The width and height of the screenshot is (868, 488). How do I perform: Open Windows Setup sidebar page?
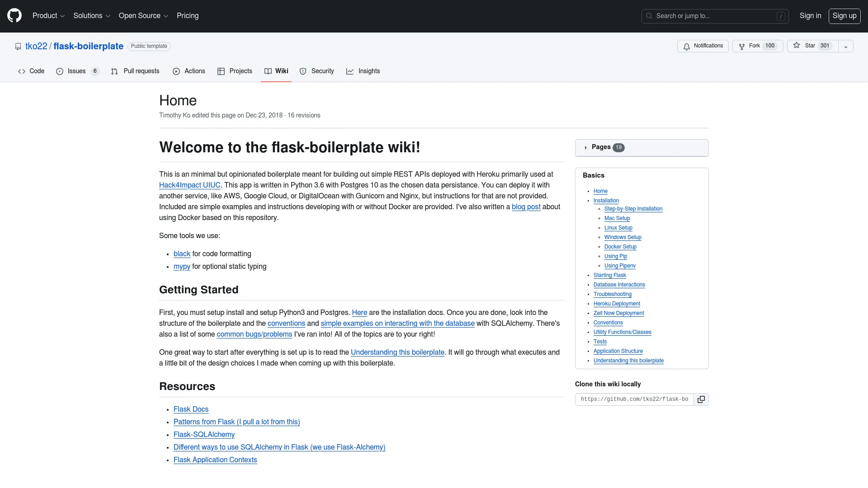[623, 237]
